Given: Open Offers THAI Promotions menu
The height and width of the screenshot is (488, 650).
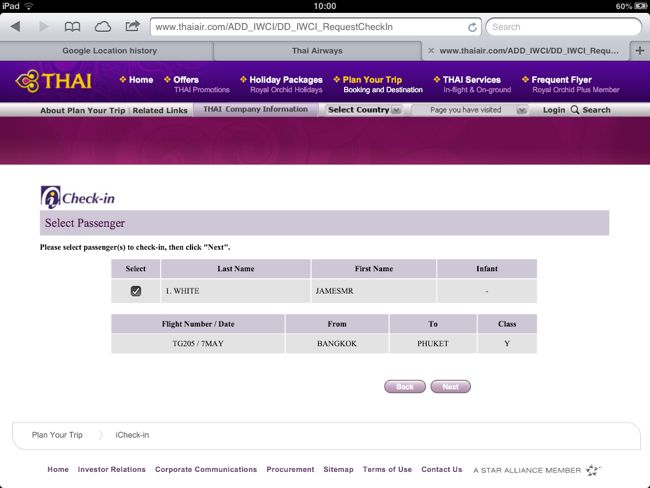Looking at the screenshot, I should [x=197, y=84].
